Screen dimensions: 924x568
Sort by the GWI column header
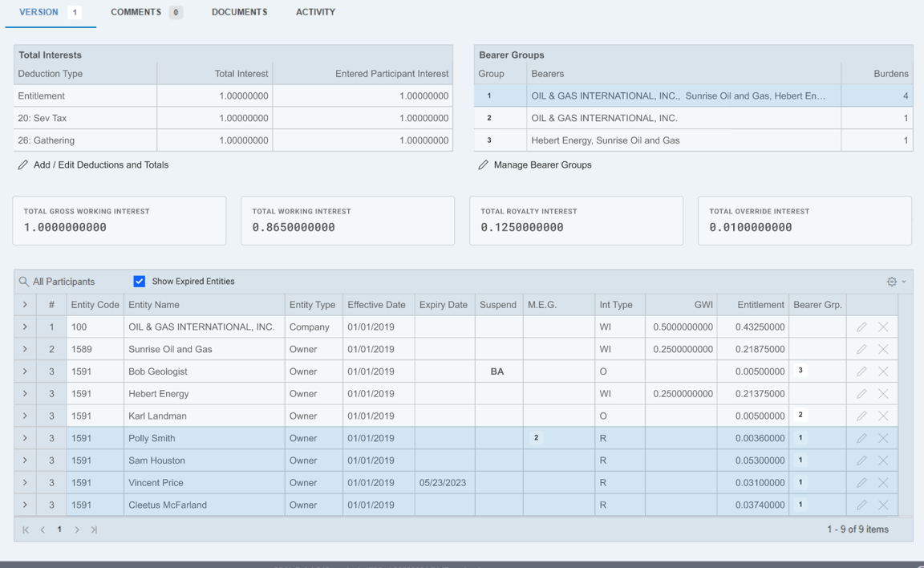click(681, 305)
